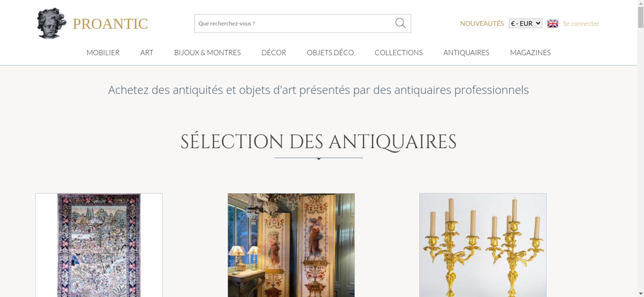The height and width of the screenshot is (297, 644).
Task: Open the BIJOUX & MONTRES menu
Action: pos(207,52)
